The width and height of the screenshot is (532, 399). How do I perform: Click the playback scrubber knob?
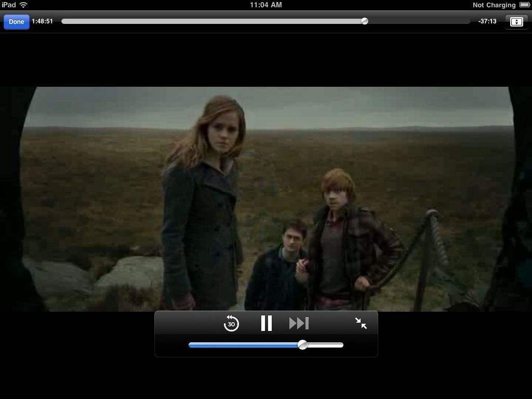364,21
